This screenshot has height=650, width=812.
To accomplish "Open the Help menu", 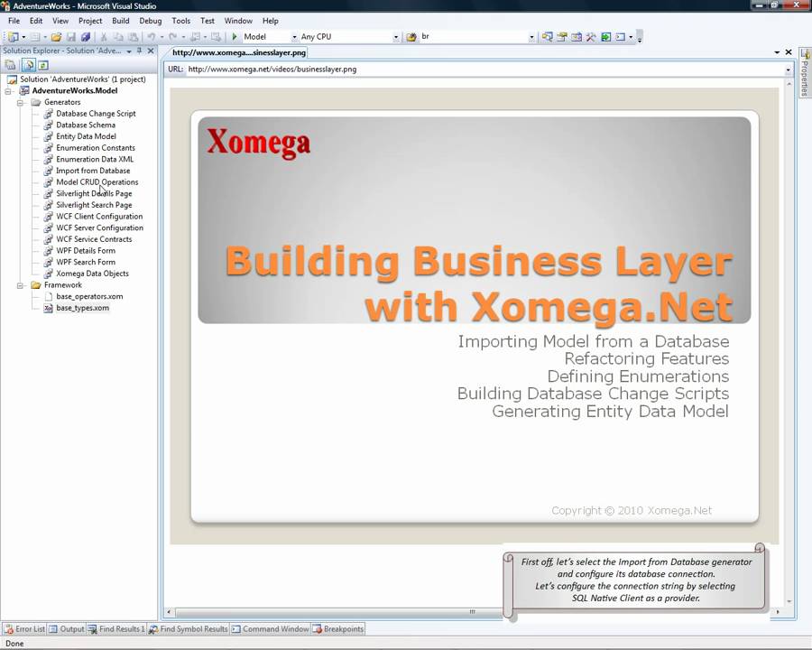I will (x=271, y=21).
